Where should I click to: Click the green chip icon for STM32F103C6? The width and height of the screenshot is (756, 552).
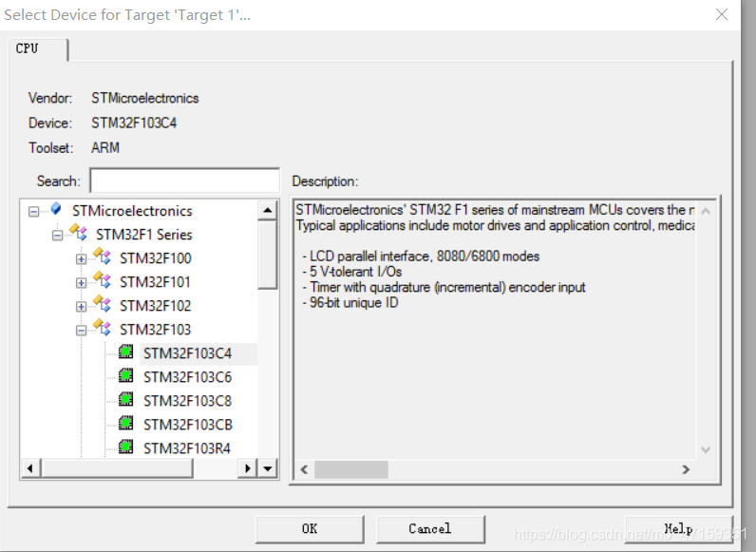(125, 375)
